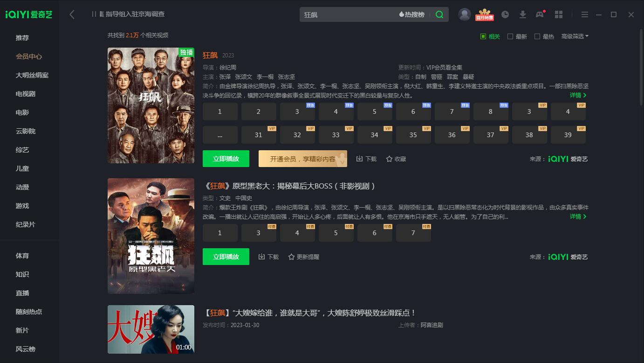Open 电影 category in sidebar
The height and width of the screenshot is (363, 644).
(x=22, y=112)
